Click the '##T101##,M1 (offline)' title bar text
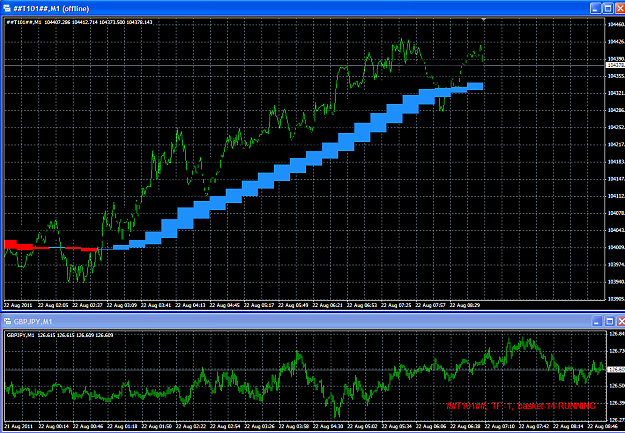 pos(51,9)
